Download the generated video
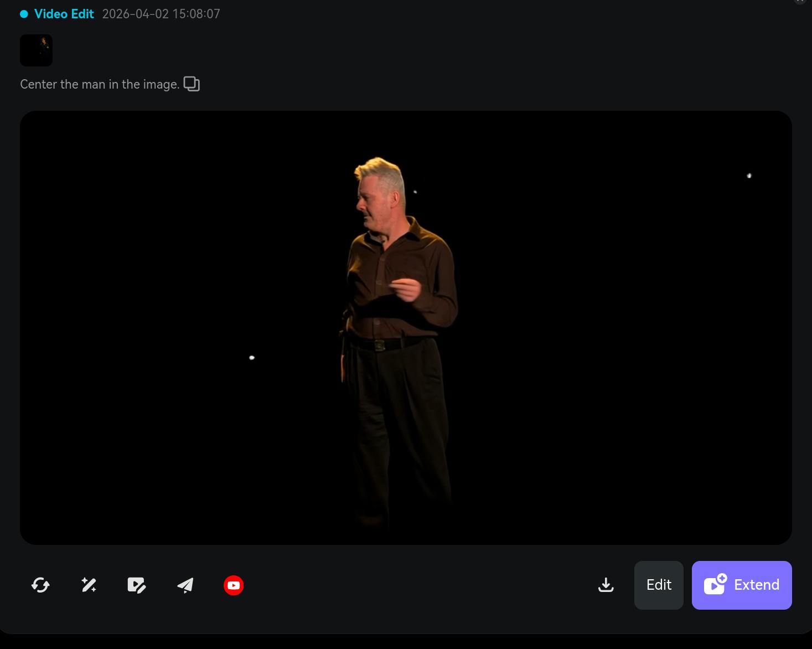 pyautogui.click(x=606, y=585)
